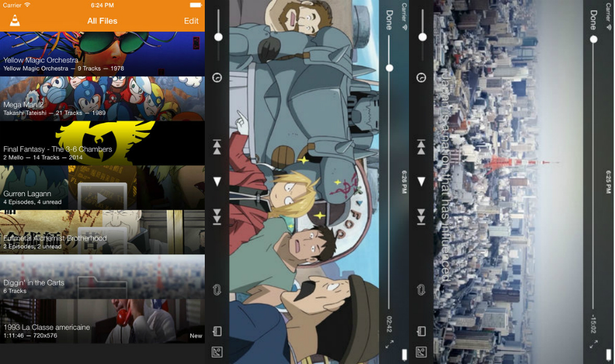Image resolution: width=615 pixels, height=364 pixels.
Task: Select Mega Man 2 by Takashi Tateishi
Action: pos(102,98)
